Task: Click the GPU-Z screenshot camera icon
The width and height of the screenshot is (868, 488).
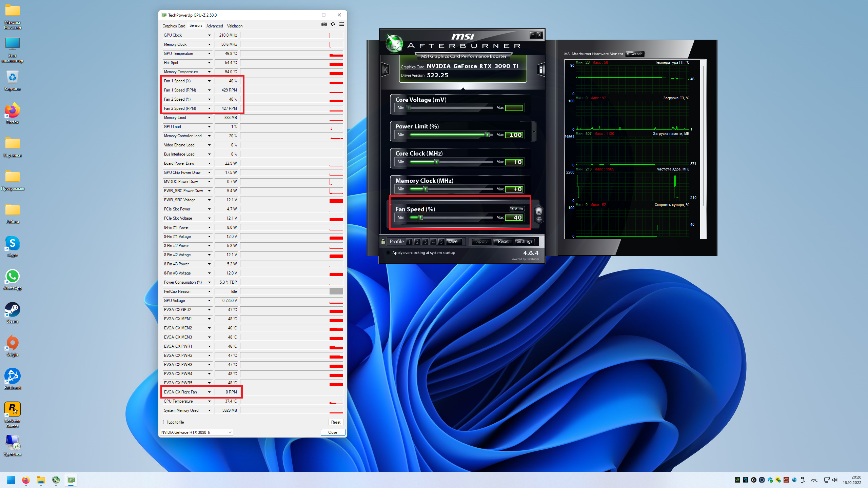Action: click(x=324, y=24)
